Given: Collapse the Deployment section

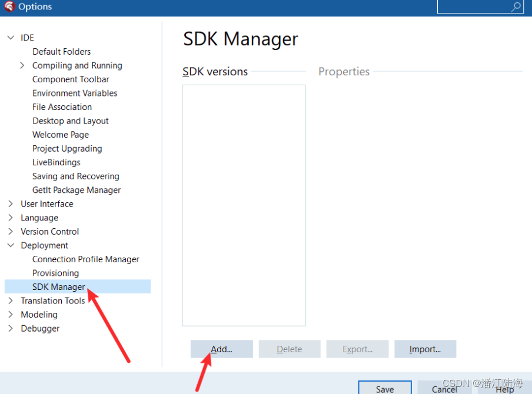Looking at the screenshot, I should click(x=10, y=245).
